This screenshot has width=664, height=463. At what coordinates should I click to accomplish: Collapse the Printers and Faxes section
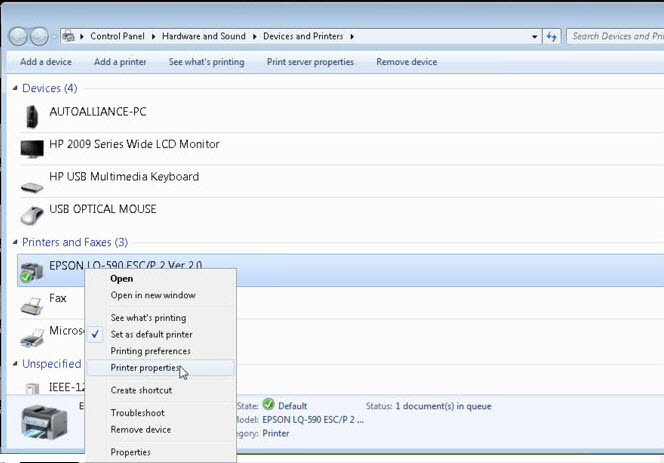point(15,243)
